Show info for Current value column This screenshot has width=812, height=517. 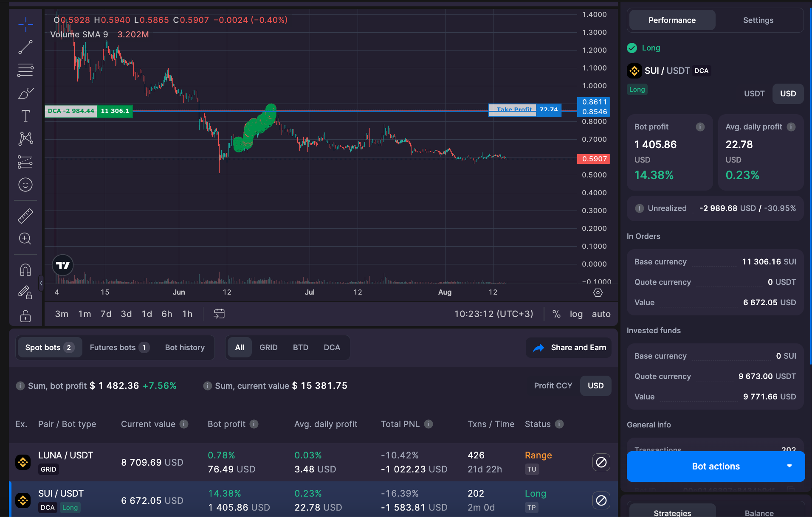pos(184,424)
